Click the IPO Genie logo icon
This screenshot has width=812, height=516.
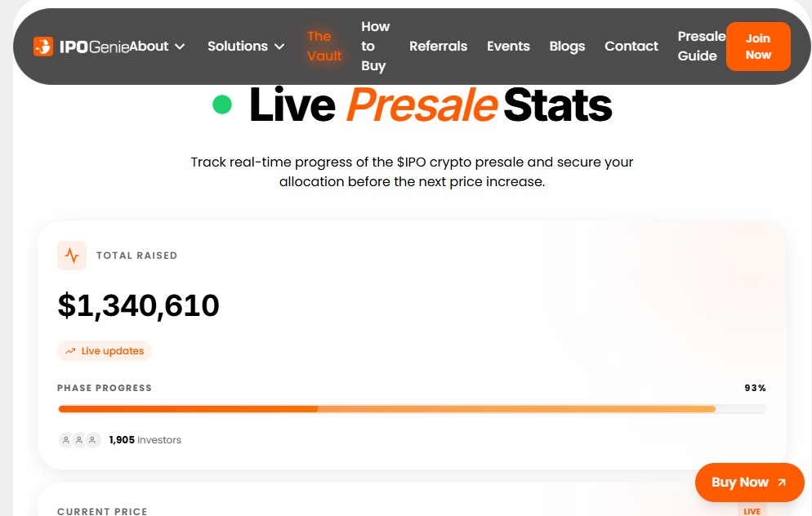click(43, 47)
